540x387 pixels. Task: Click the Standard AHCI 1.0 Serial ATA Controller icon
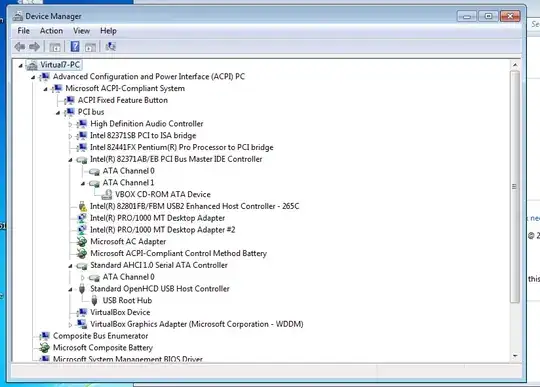(82, 266)
